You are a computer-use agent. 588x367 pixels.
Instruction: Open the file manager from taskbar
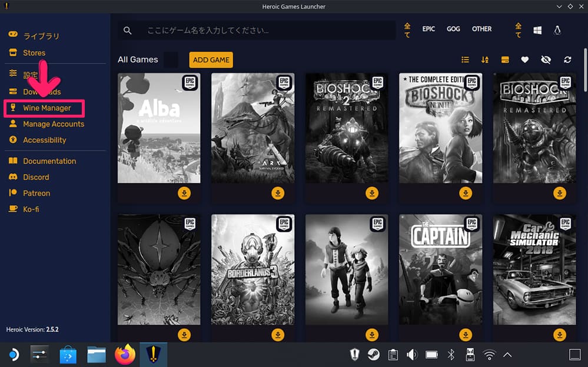pos(97,355)
